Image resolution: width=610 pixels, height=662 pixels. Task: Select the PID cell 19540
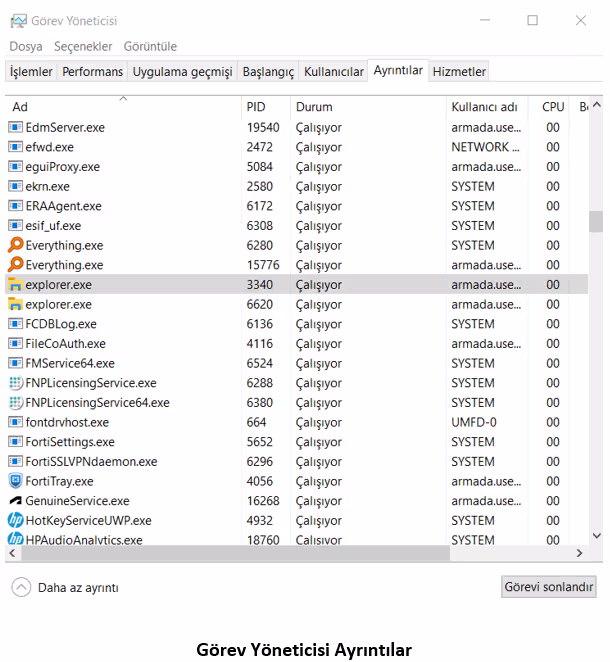[x=263, y=128]
